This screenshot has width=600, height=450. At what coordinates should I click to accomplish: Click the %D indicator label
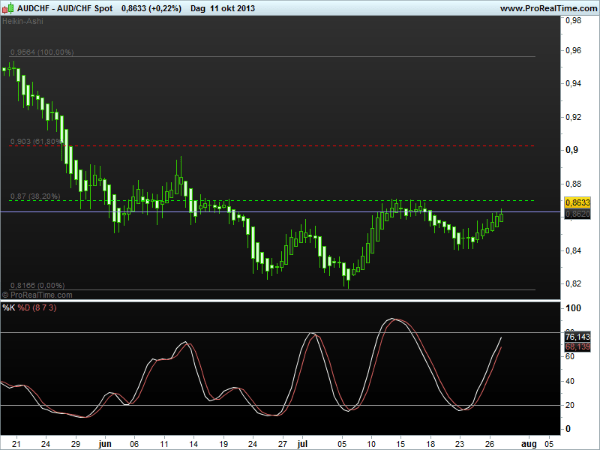point(24,308)
